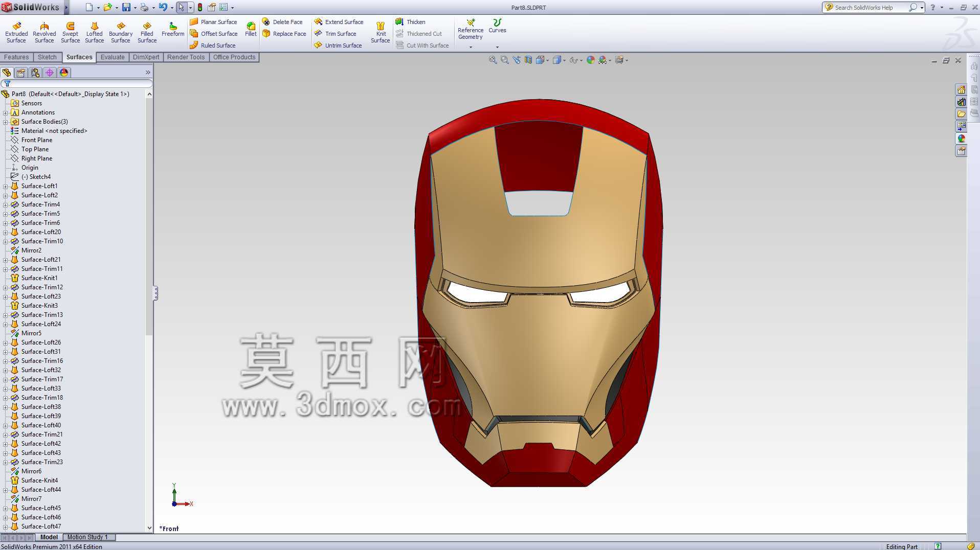Show the FeatureManager design tree tab
Screen dimensions: 980x550
pos(7,73)
